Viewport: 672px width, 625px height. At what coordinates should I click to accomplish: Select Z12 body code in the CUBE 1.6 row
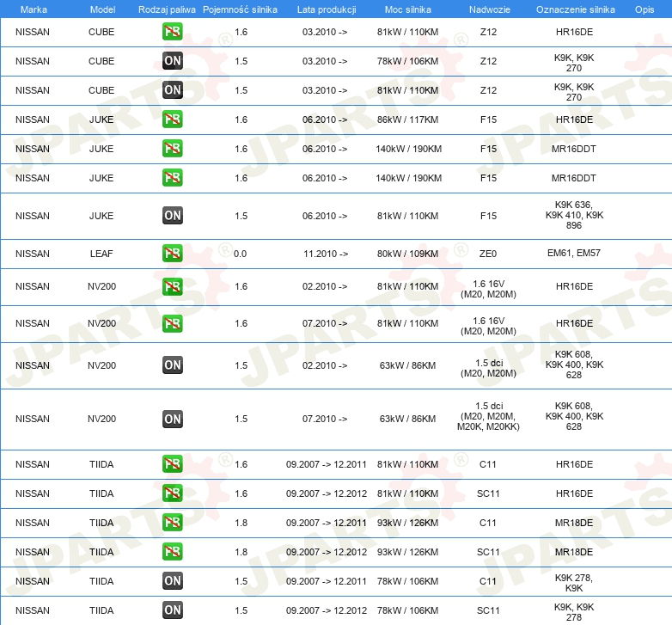(488, 32)
